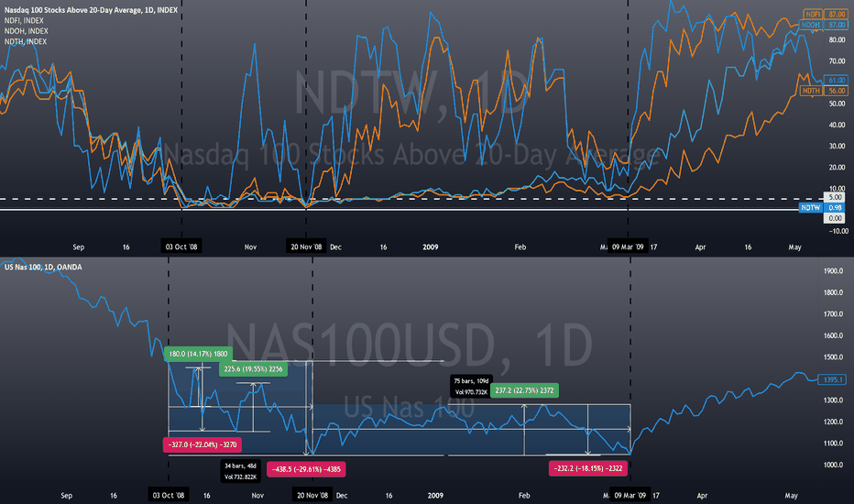
Task: Click 'Feb' on the upper pane time axis
Action: pyautogui.click(x=520, y=247)
